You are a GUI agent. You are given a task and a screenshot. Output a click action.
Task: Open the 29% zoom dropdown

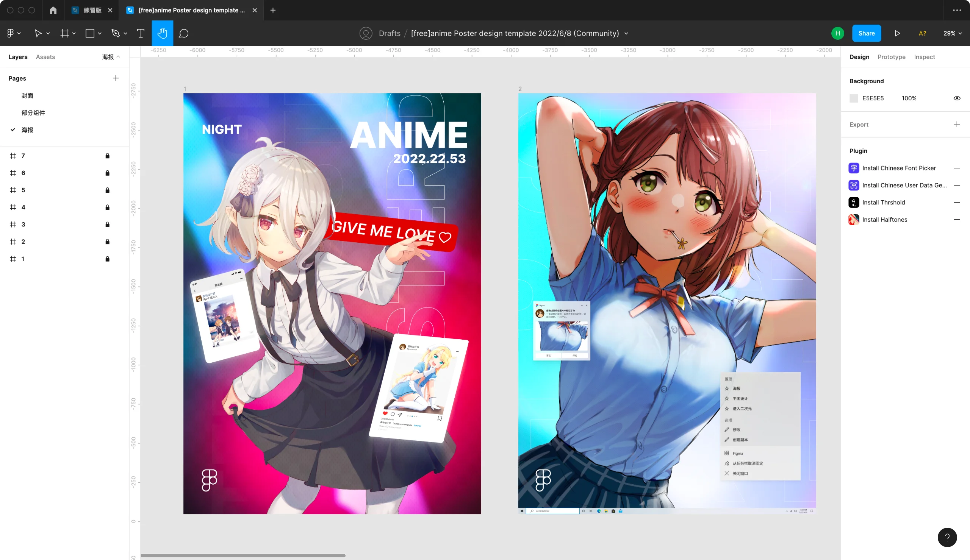pyautogui.click(x=952, y=33)
